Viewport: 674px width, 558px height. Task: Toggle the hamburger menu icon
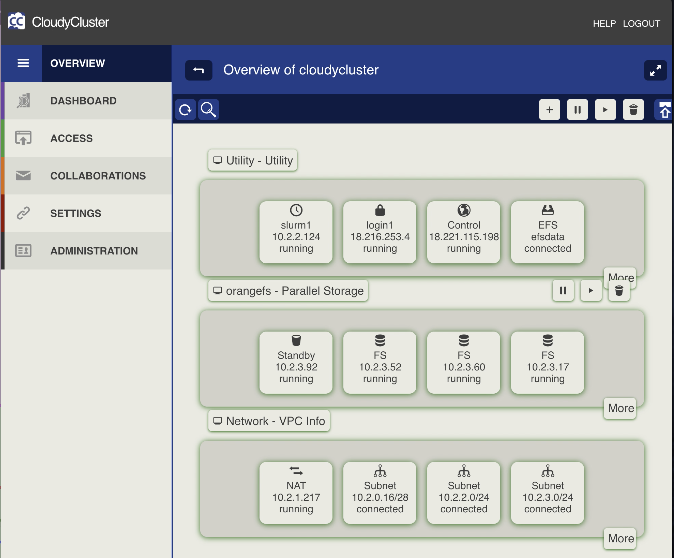[23, 63]
